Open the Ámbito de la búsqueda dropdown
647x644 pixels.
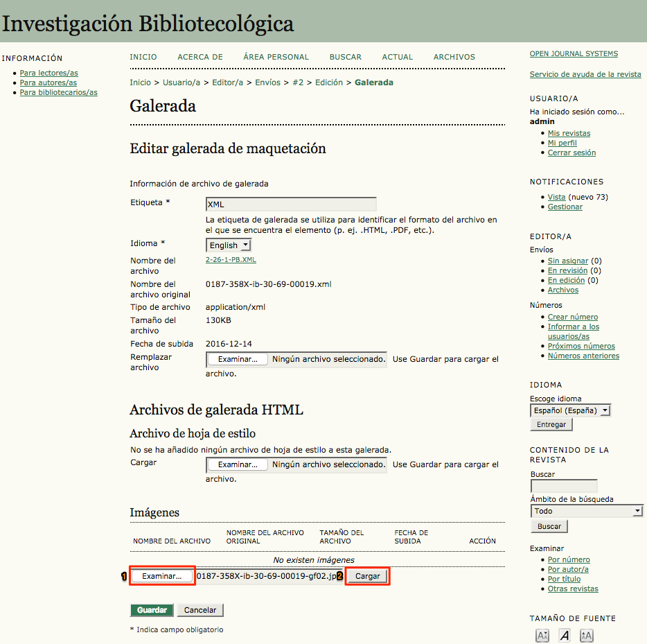coord(587,511)
